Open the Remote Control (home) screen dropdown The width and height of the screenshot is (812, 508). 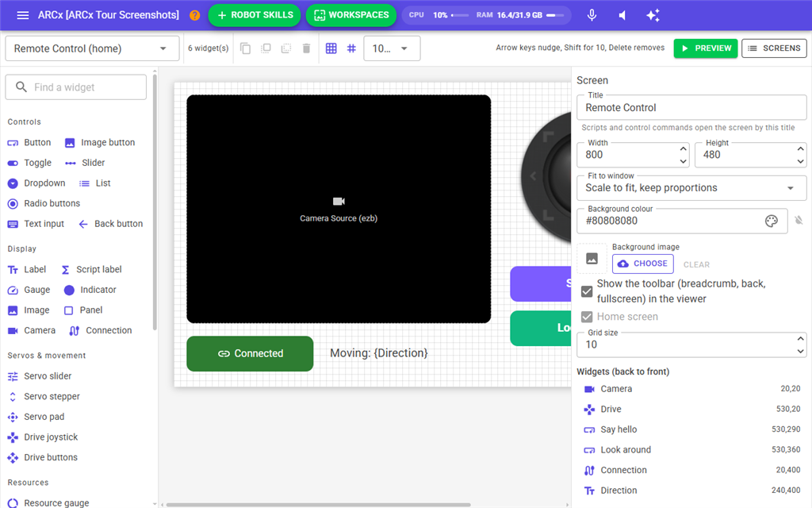92,48
